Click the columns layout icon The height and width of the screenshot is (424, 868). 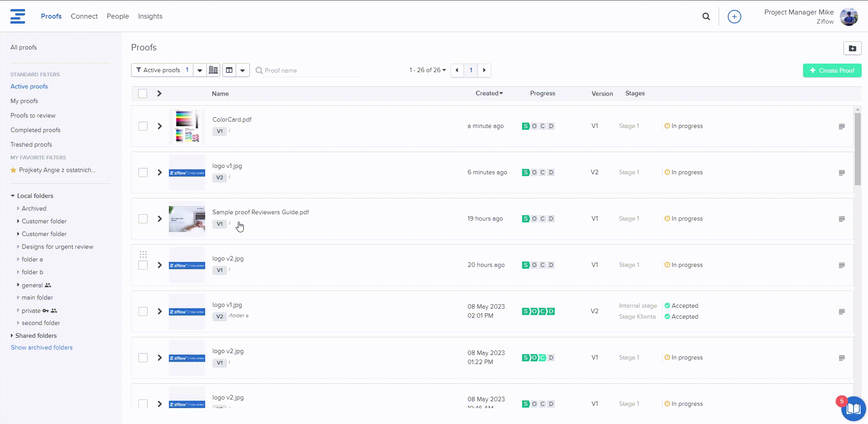229,70
